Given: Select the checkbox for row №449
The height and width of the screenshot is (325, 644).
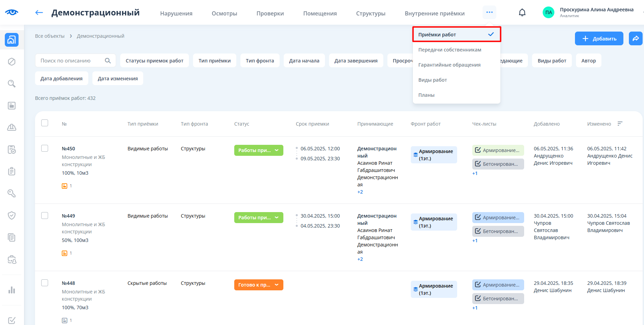Looking at the screenshot, I should point(45,216).
